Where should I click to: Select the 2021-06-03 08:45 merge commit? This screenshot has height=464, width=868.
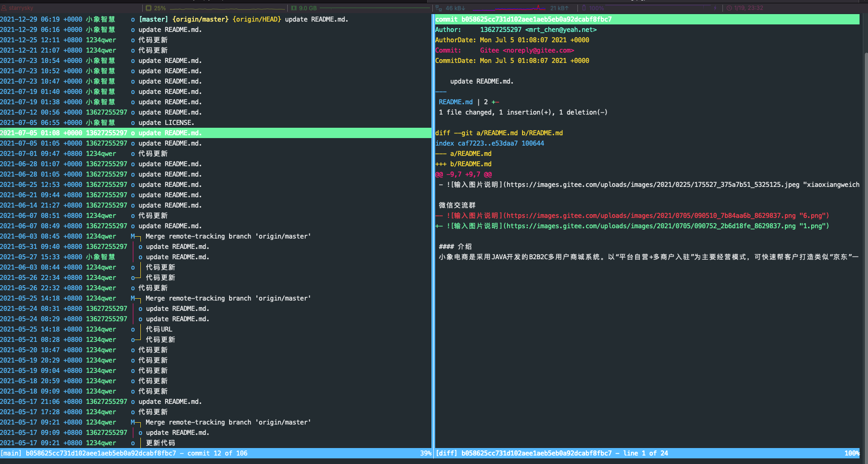click(215, 236)
